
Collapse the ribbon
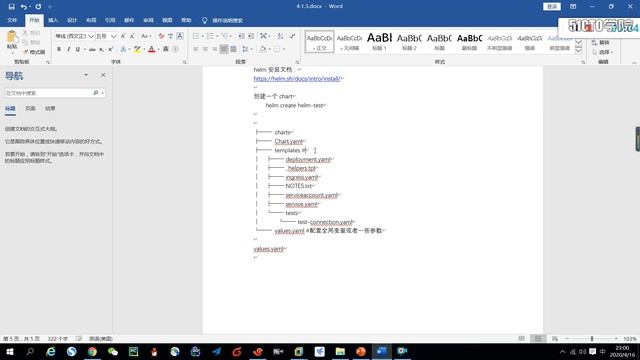click(634, 62)
